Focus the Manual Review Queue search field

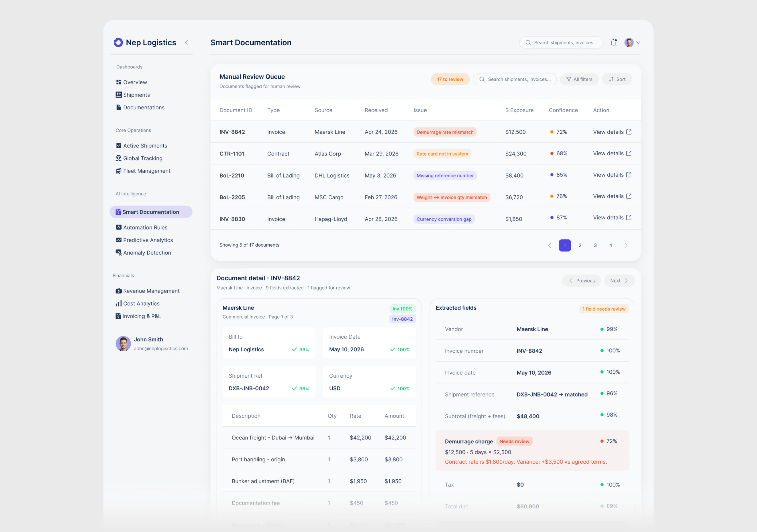[x=514, y=79]
